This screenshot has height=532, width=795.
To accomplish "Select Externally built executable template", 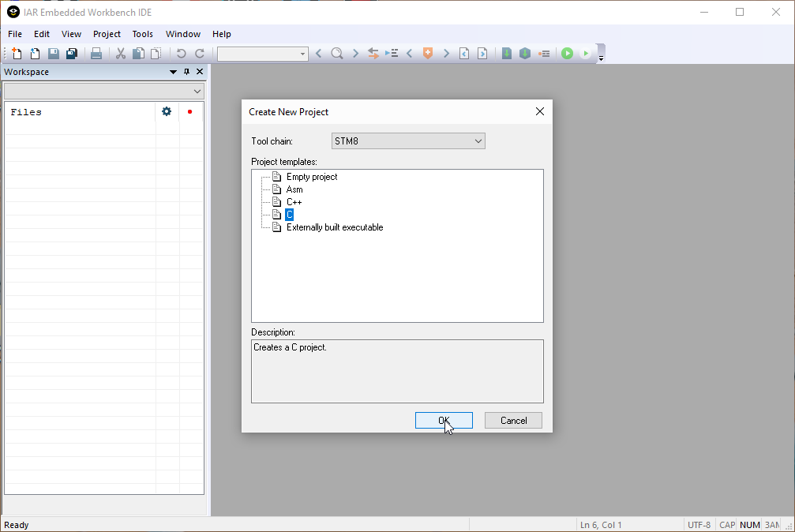I will 335,227.
